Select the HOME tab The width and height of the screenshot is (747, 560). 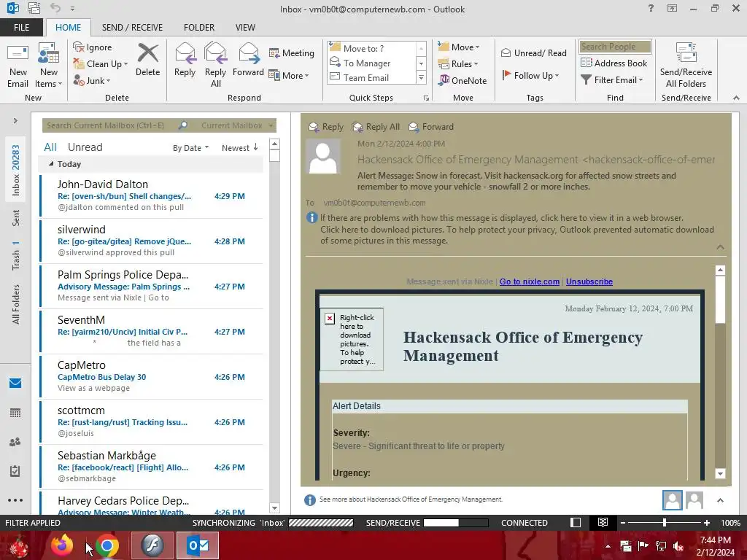(x=68, y=27)
